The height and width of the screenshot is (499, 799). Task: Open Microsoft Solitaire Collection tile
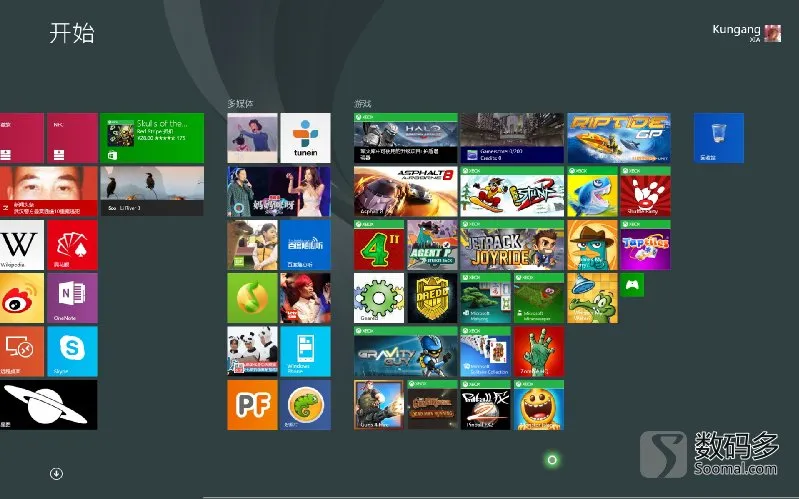(x=485, y=352)
